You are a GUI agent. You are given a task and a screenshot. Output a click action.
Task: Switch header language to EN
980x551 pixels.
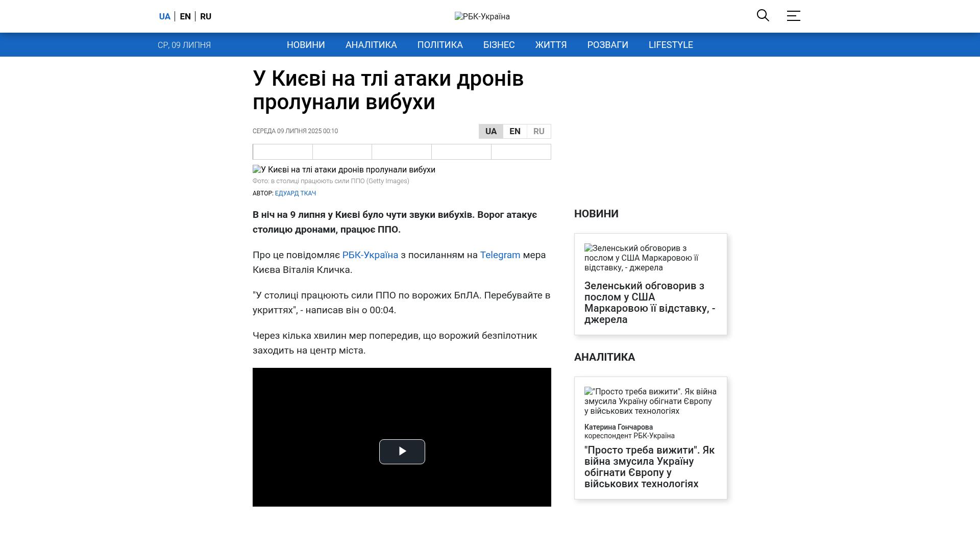click(x=185, y=16)
